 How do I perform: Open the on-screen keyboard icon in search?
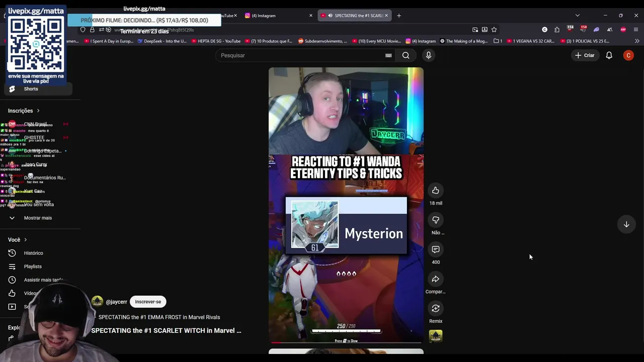388,55
